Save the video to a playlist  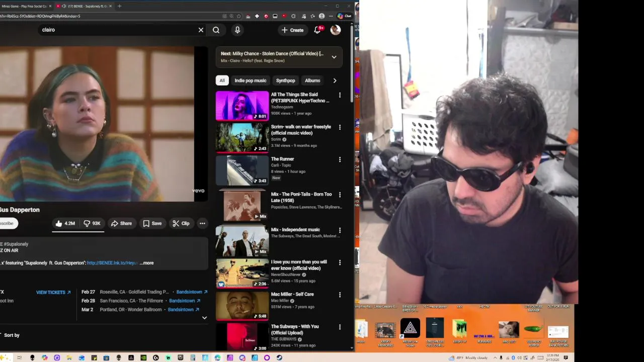(x=152, y=223)
